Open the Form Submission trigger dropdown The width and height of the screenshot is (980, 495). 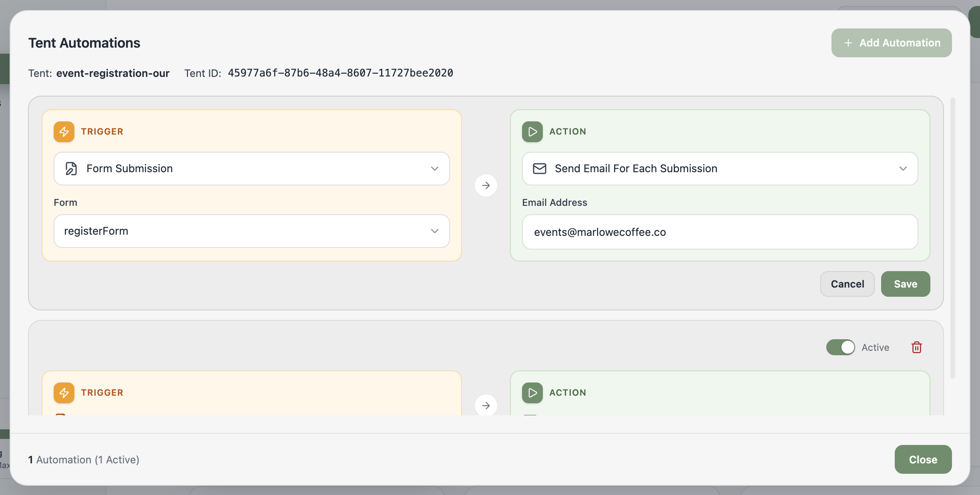coord(252,169)
